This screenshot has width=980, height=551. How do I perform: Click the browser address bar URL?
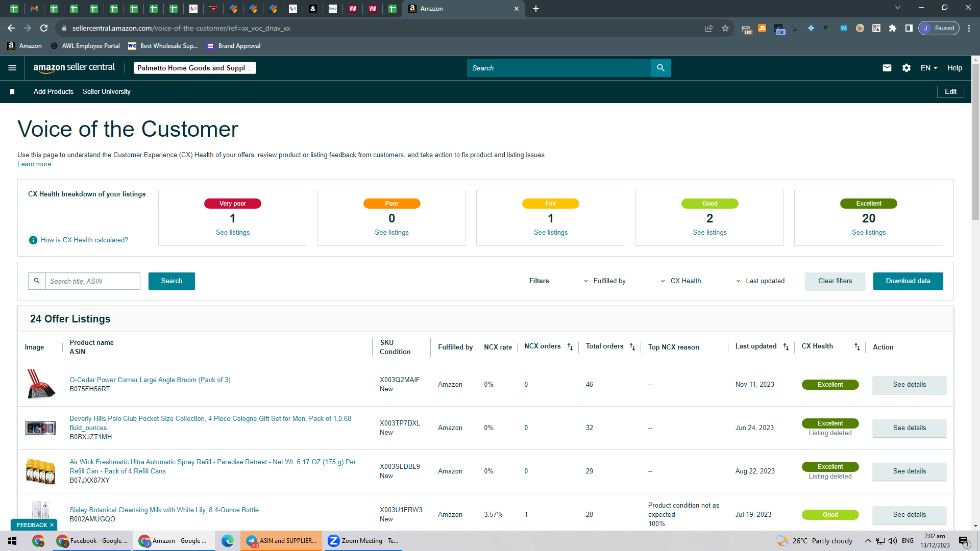(x=181, y=28)
